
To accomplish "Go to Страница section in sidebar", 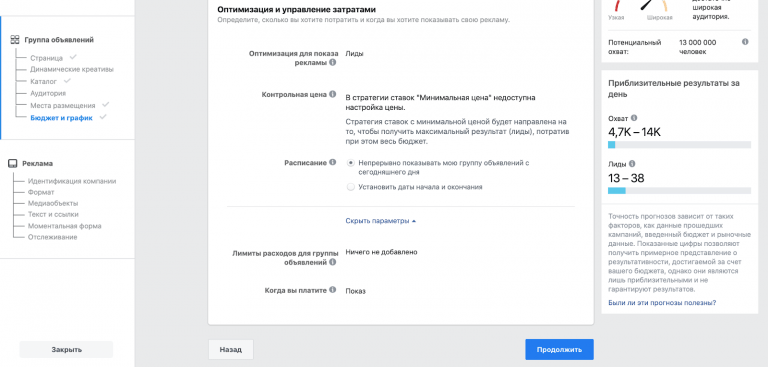I will pos(47,58).
